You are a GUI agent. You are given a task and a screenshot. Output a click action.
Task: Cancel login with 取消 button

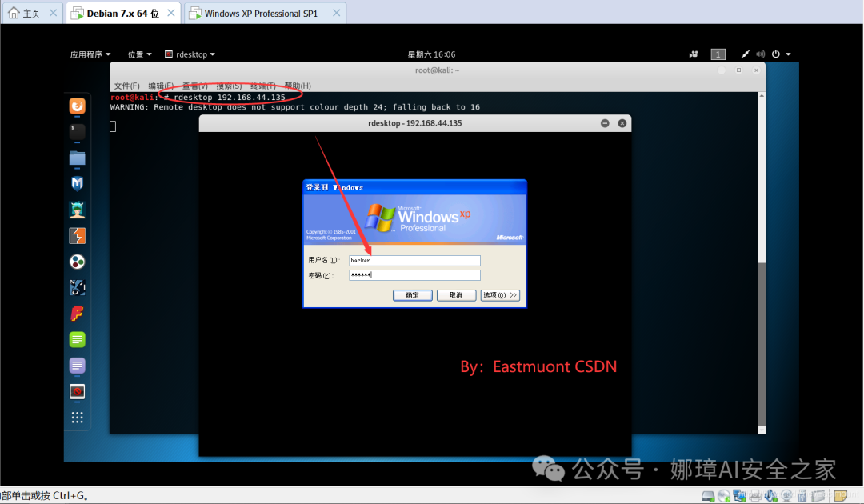(456, 295)
